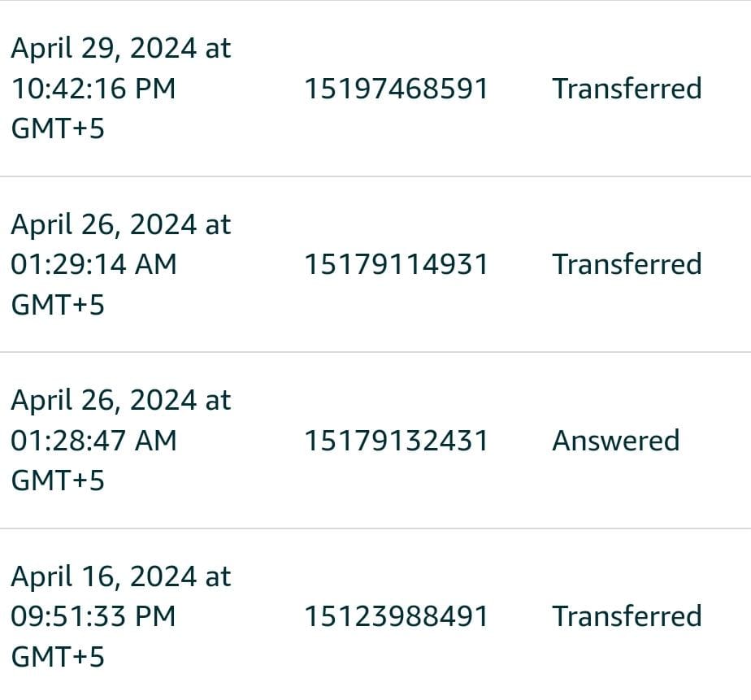Click GMT+5 text in April 16 row
751x700 pixels.
click(x=58, y=656)
